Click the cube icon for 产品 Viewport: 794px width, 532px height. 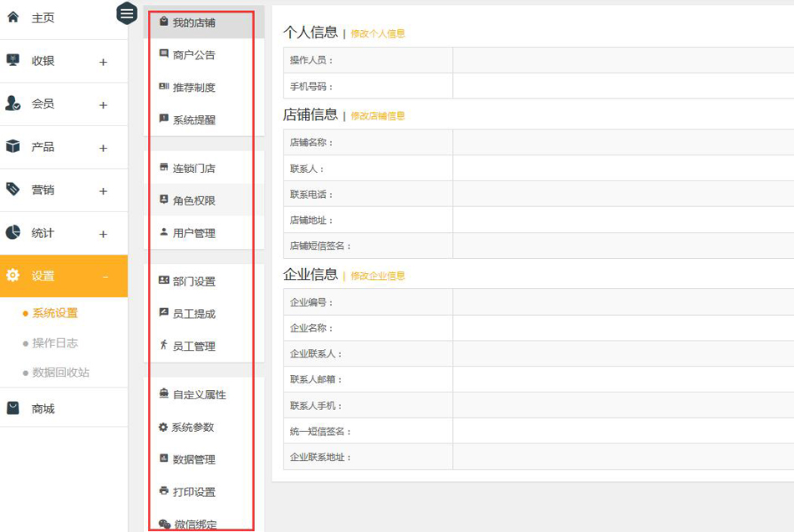click(x=13, y=146)
